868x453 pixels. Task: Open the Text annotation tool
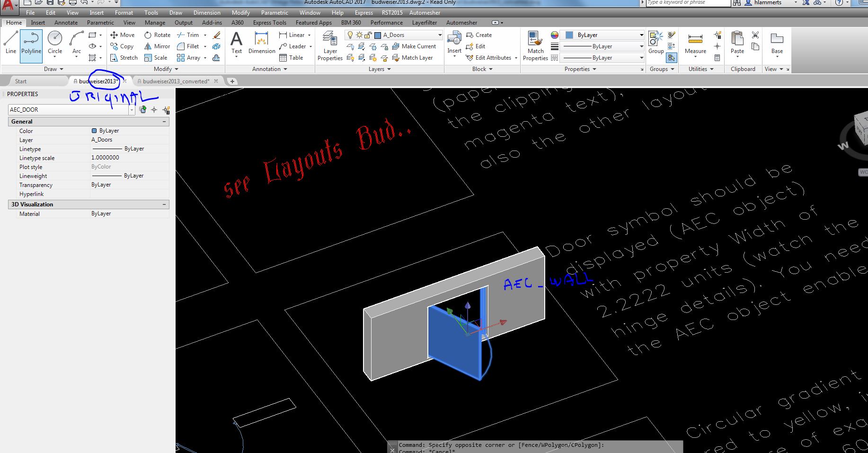[236, 44]
